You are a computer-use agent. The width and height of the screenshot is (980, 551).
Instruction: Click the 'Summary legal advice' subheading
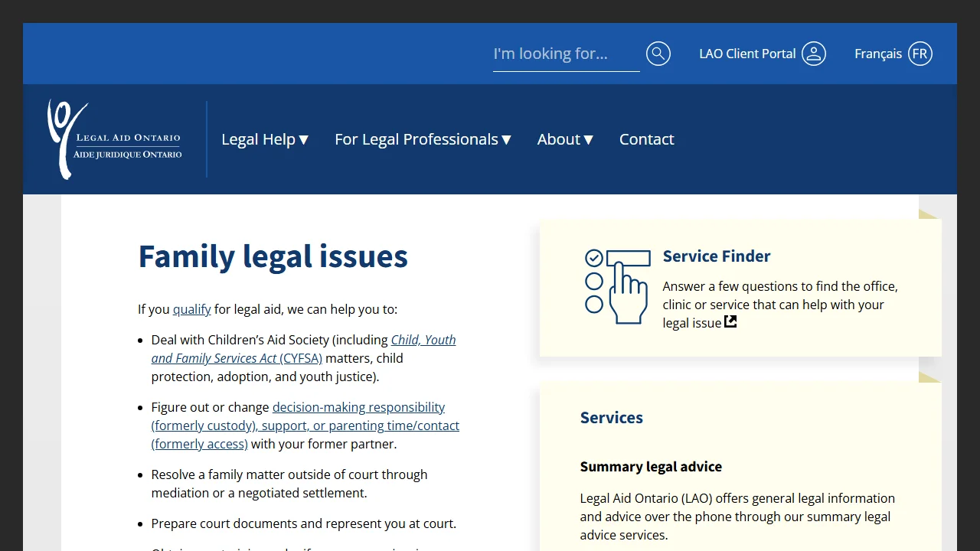click(x=651, y=467)
